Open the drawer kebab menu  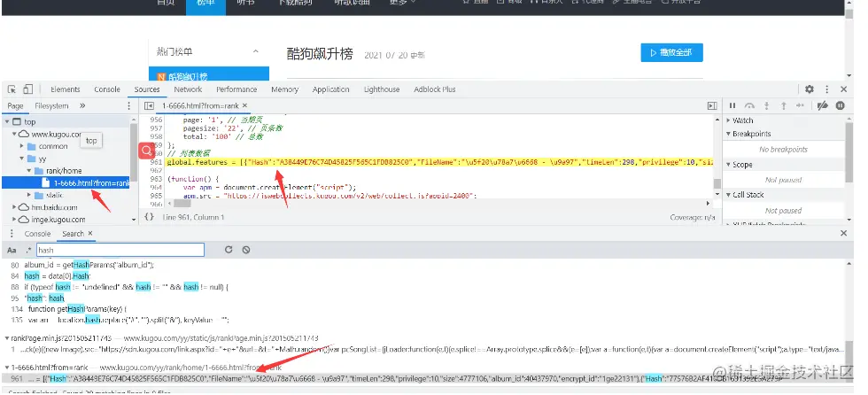pyautogui.click(x=12, y=234)
